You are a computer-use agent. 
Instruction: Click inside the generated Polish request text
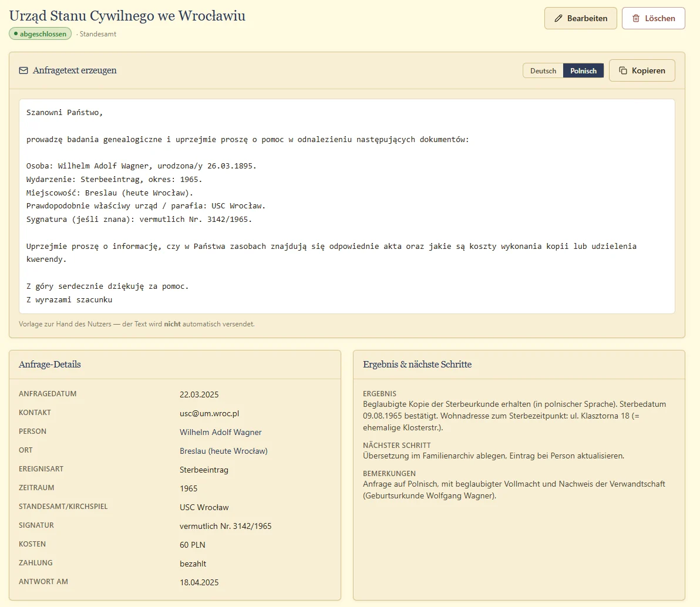tap(347, 206)
